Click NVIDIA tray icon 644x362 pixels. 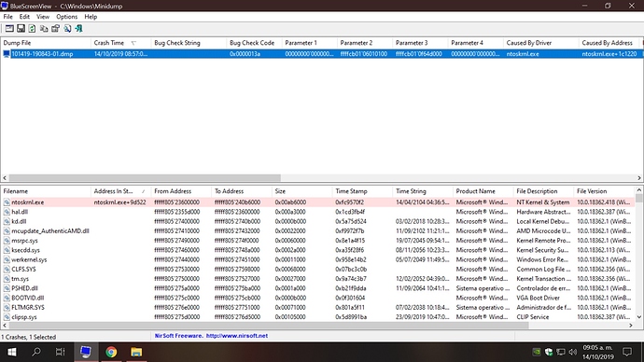537,352
